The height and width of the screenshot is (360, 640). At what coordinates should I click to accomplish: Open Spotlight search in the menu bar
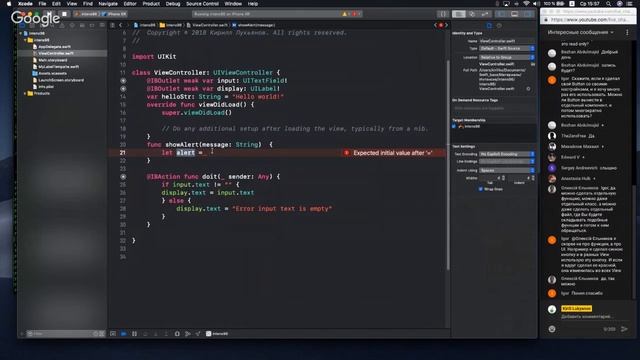point(609,4)
